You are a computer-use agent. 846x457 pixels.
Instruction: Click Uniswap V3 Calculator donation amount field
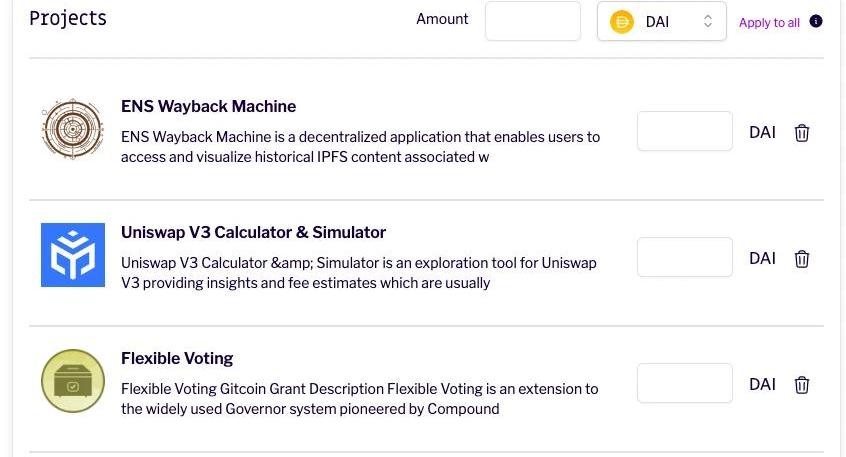[685, 257]
